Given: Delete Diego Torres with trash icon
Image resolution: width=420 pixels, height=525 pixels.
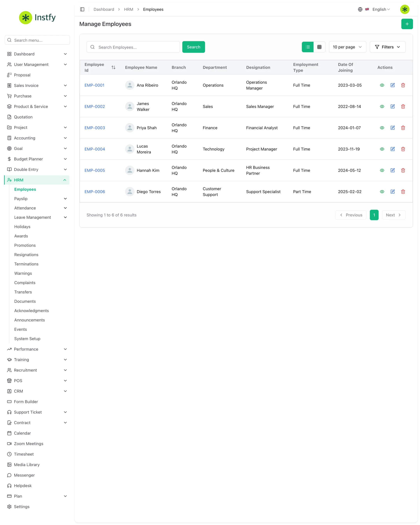Looking at the screenshot, I should 403,192.
